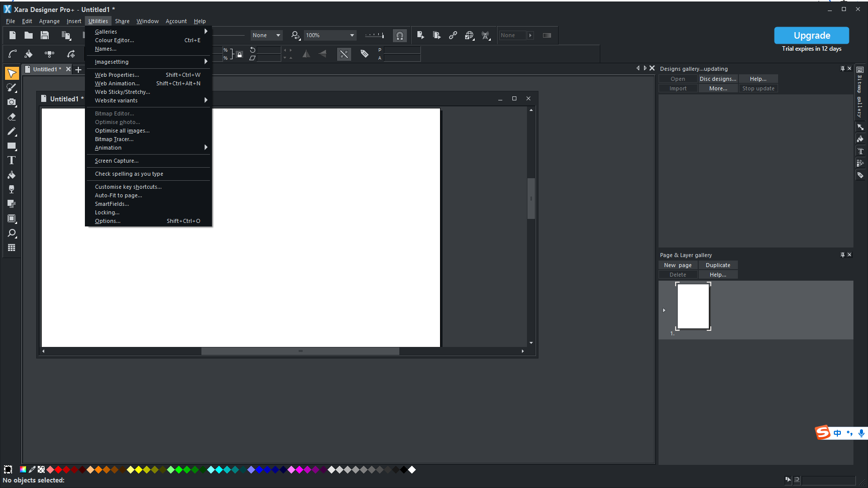Image resolution: width=868 pixels, height=488 pixels.
Task: Select the Rectangle shape tool
Action: 11,146
